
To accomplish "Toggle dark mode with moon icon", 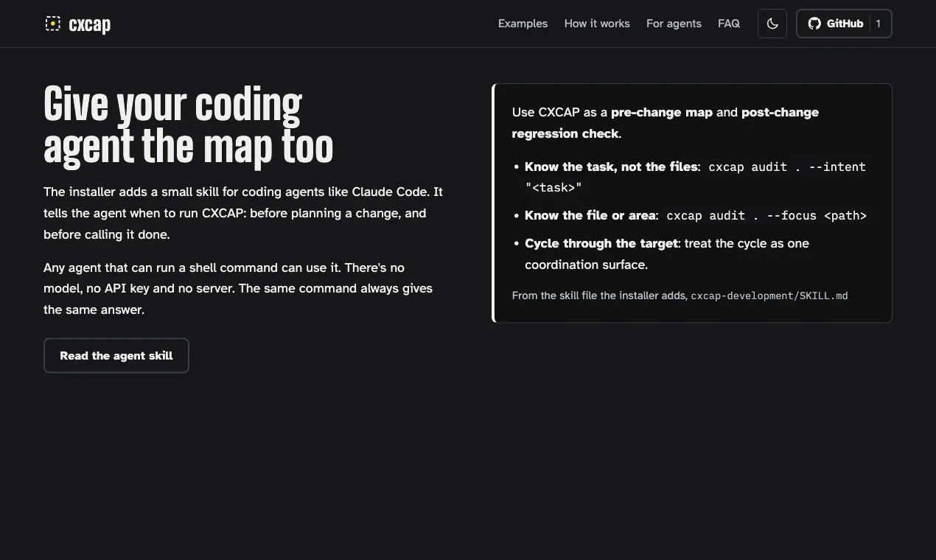I will [772, 24].
